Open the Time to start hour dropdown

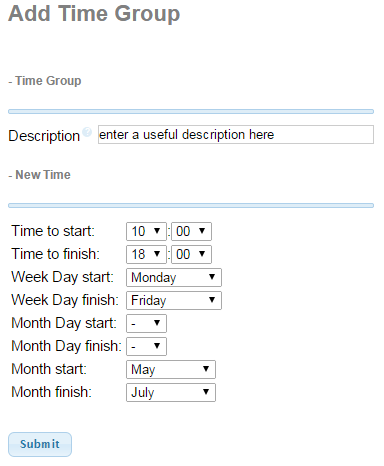click(x=146, y=231)
